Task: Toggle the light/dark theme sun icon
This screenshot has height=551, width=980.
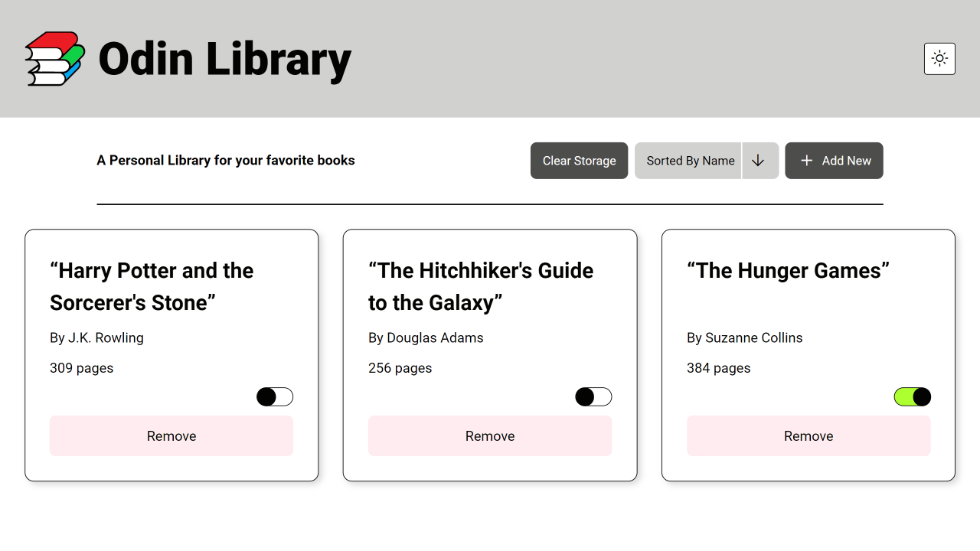Action: tap(939, 59)
